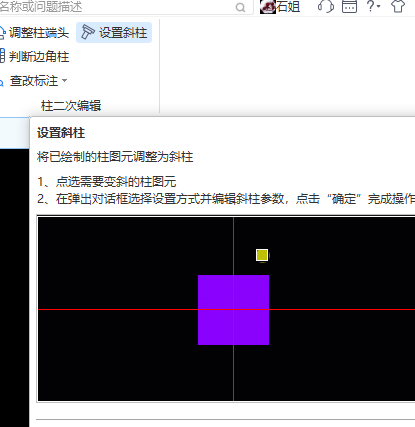
Task: Click the user name 石姐
Action: (x=288, y=7)
